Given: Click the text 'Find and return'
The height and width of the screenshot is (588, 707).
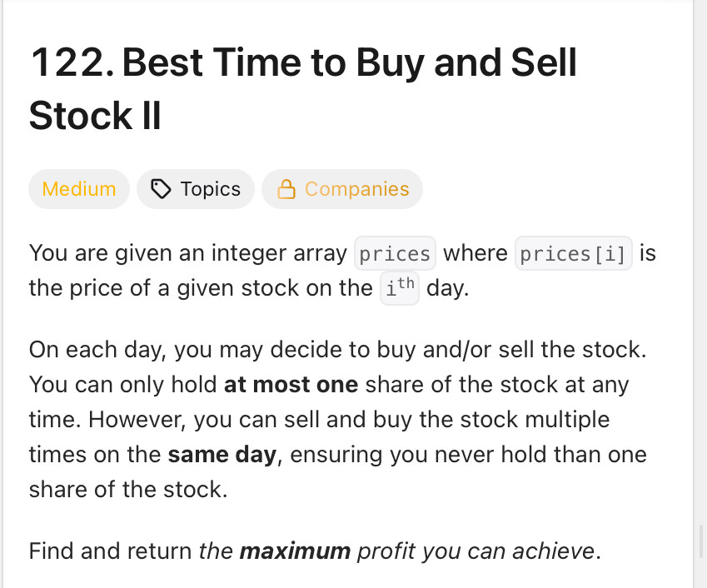Looking at the screenshot, I should point(111,551).
